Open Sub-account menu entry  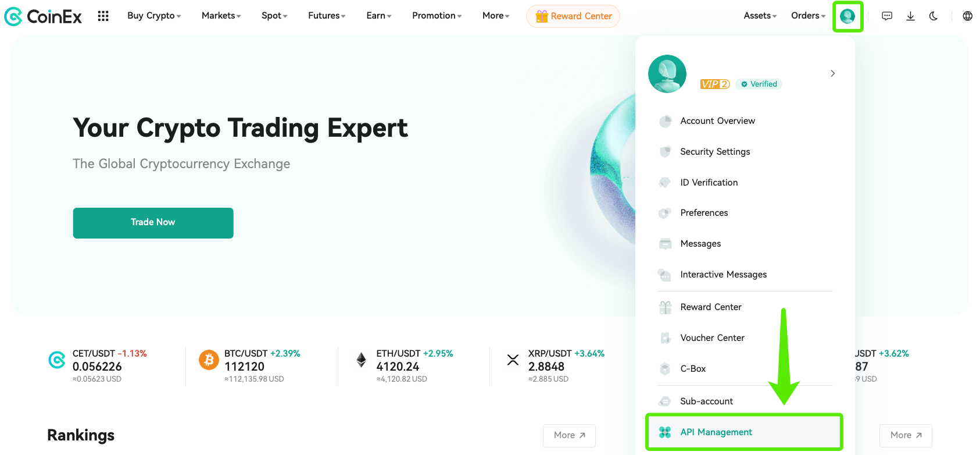[706, 401]
